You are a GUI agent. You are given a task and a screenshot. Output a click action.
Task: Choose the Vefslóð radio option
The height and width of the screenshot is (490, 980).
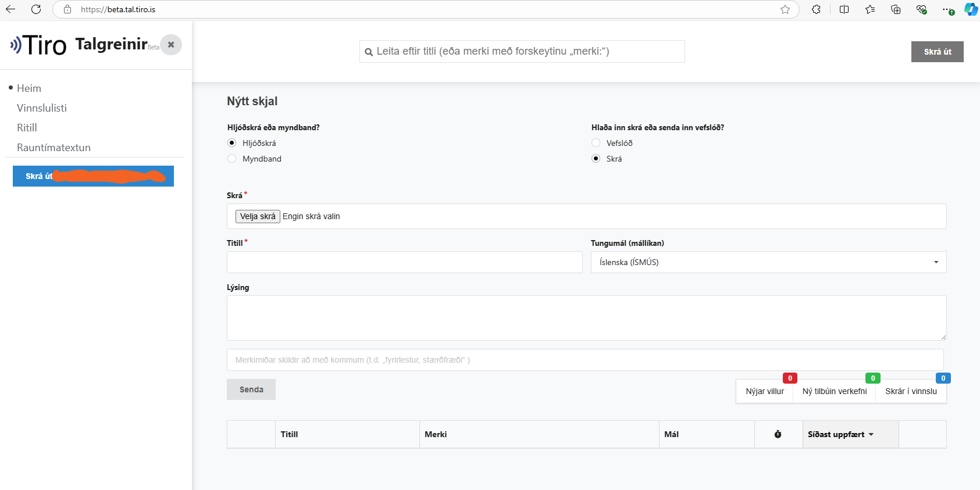(x=596, y=143)
